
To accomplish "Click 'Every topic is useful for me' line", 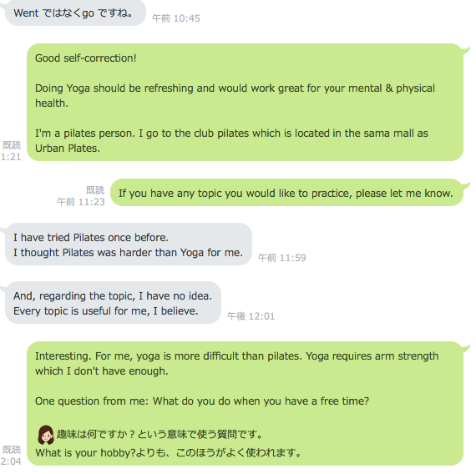I will pyautogui.click(x=106, y=311).
